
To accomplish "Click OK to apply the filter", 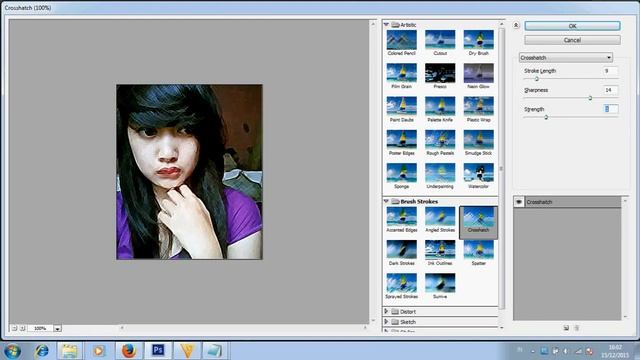I will click(572, 26).
